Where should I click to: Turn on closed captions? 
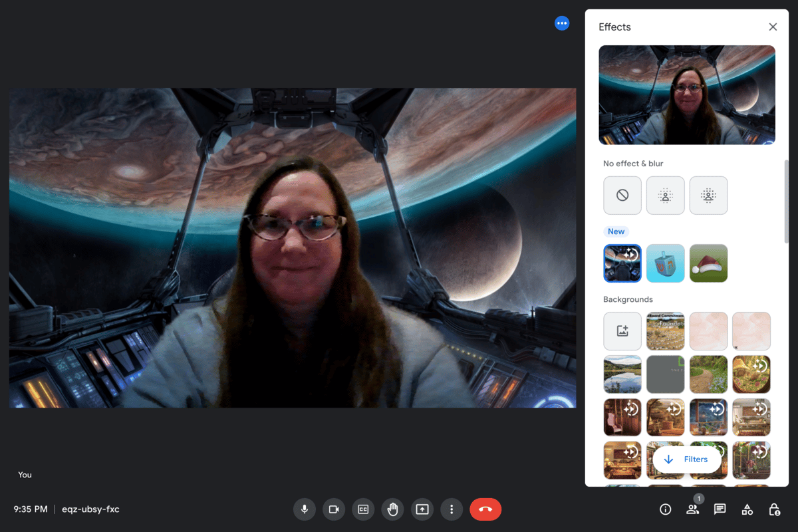pos(363,509)
